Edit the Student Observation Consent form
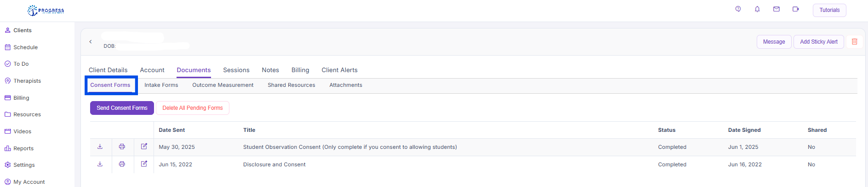This screenshot has height=187, width=868. click(x=144, y=147)
